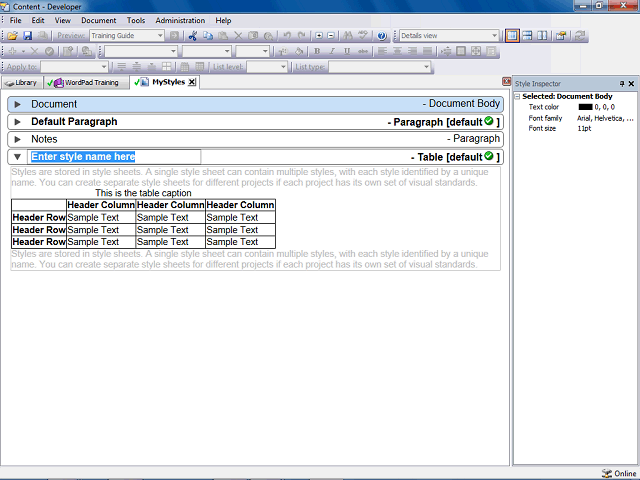This screenshot has height=480, width=640.
Task: Collapse the new Table style
Action: point(18,157)
